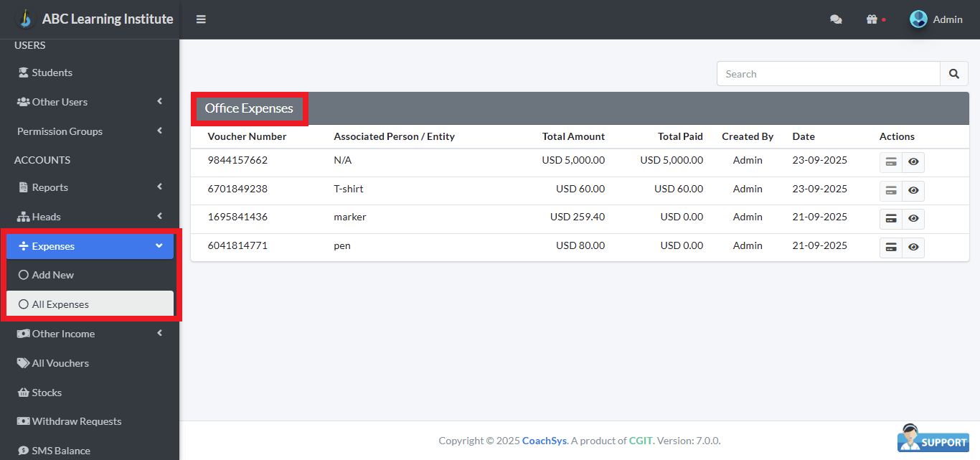View details of T-shirt expense via eye icon
The width and height of the screenshot is (980, 460).
[x=913, y=191]
